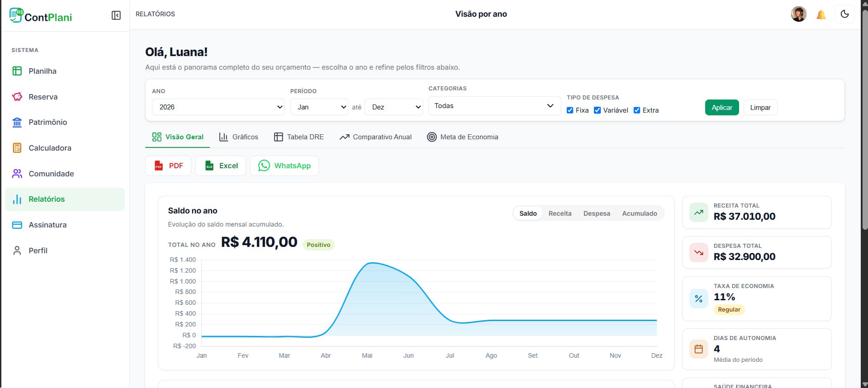
Task: Uncheck the Fixa expense checkbox
Action: click(x=570, y=110)
